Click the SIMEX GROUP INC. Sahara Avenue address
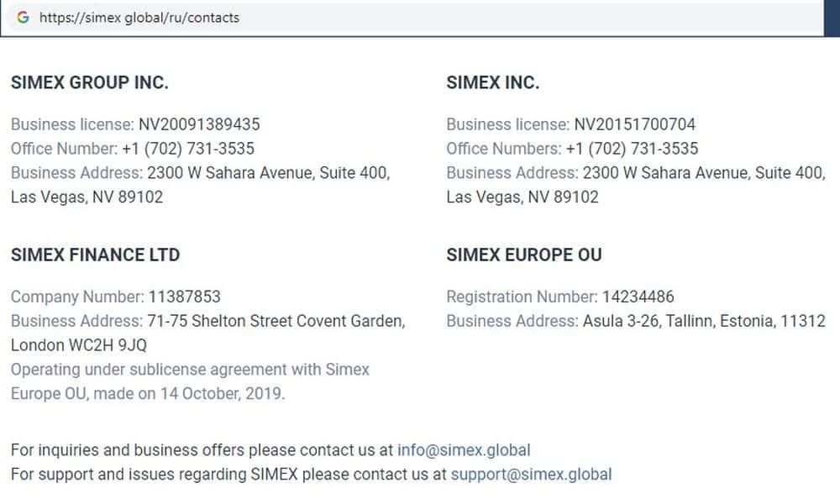Screen dimensions: 840x504 tap(268, 173)
